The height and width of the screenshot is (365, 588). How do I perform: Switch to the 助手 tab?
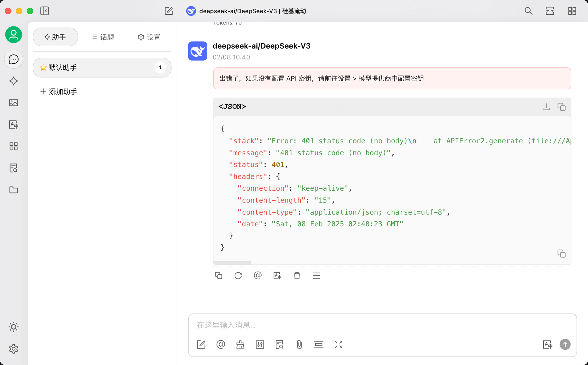(x=55, y=37)
